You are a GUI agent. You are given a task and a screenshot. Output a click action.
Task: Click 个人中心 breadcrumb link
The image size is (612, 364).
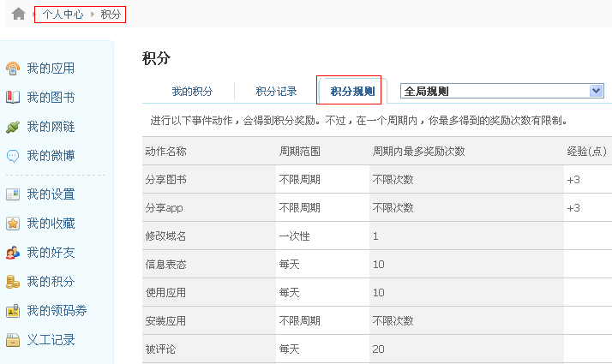pos(63,15)
